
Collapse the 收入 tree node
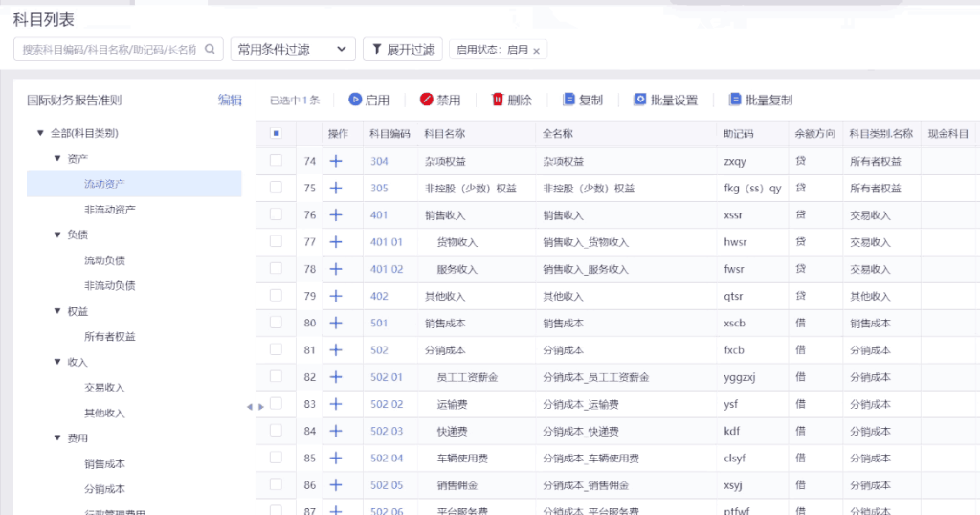click(56, 361)
